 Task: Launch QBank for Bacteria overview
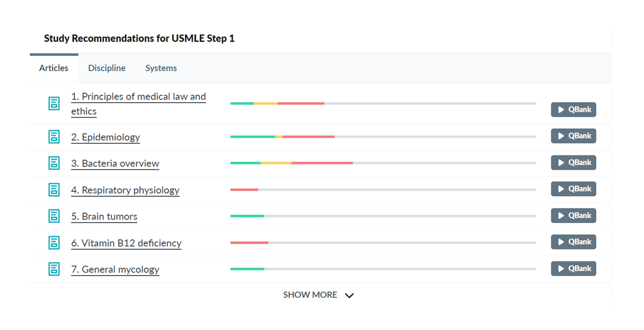pos(573,163)
